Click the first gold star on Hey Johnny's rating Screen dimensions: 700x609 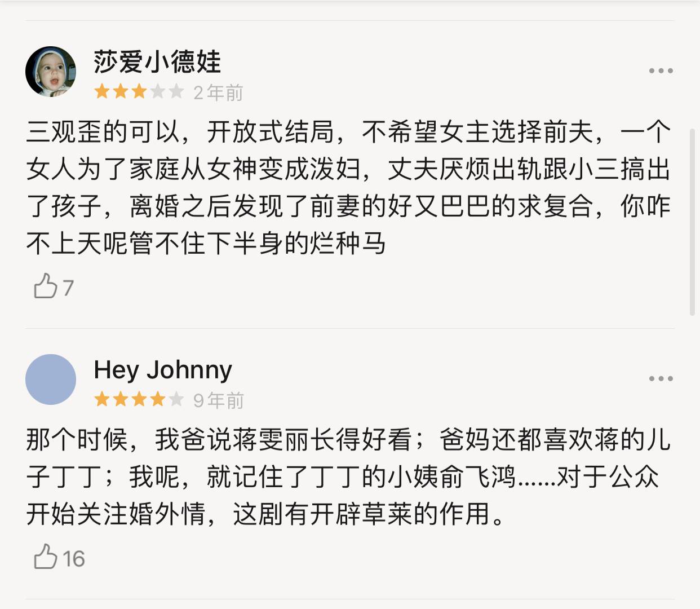tap(102, 399)
